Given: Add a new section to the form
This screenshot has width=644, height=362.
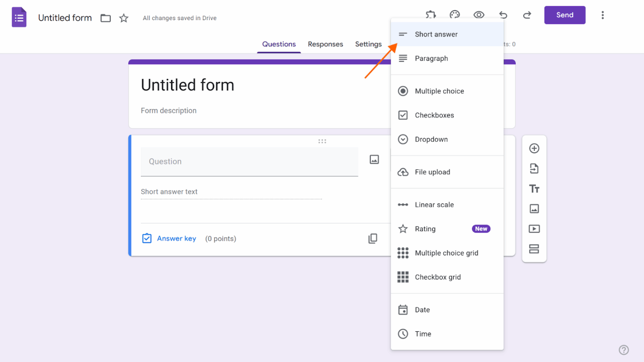Looking at the screenshot, I should [x=534, y=248].
